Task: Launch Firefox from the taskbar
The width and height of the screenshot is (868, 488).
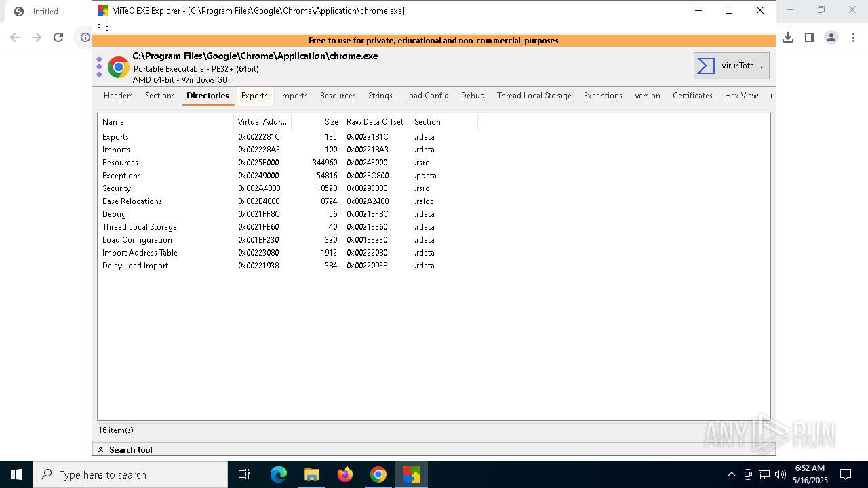Action: coord(345,474)
